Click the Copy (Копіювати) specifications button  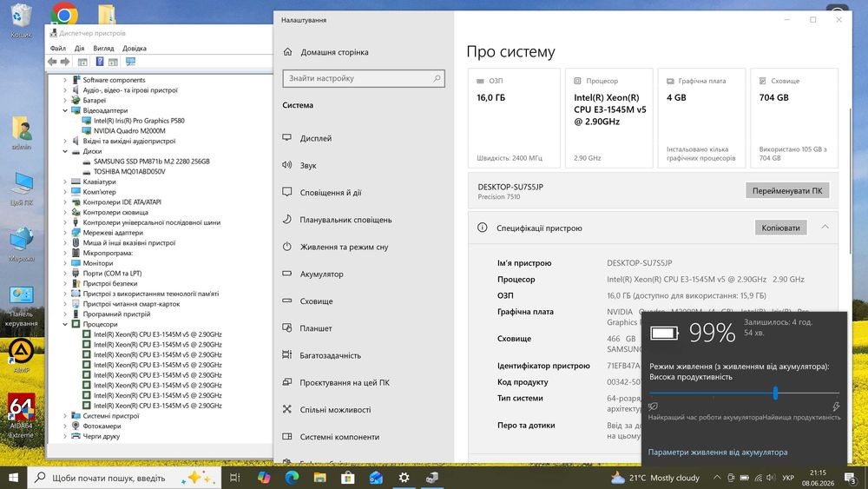click(780, 228)
